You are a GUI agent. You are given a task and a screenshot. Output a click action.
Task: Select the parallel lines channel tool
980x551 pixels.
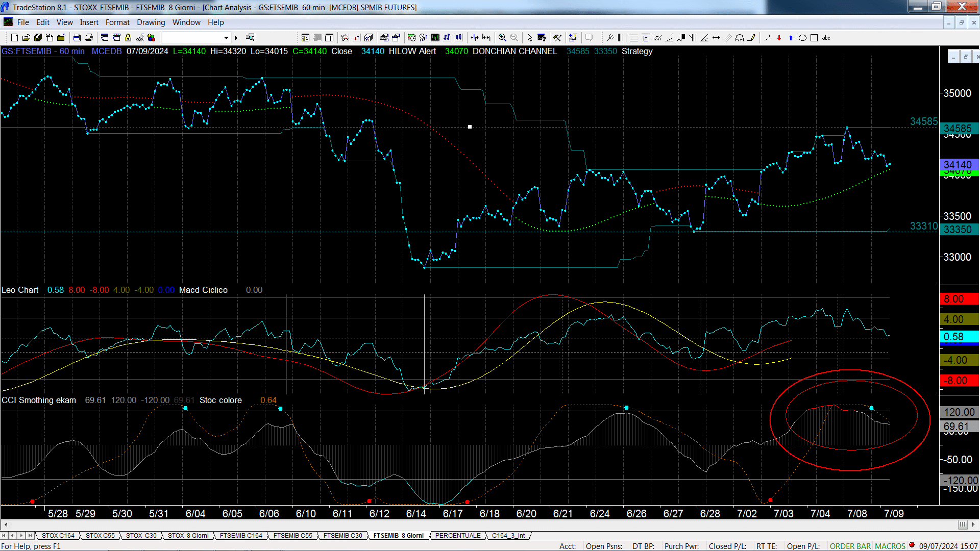click(728, 38)
